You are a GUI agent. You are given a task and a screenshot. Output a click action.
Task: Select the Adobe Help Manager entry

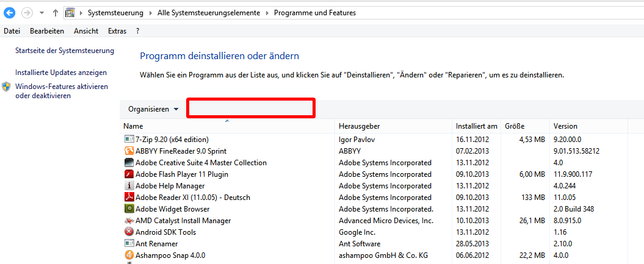click(170, 186)
